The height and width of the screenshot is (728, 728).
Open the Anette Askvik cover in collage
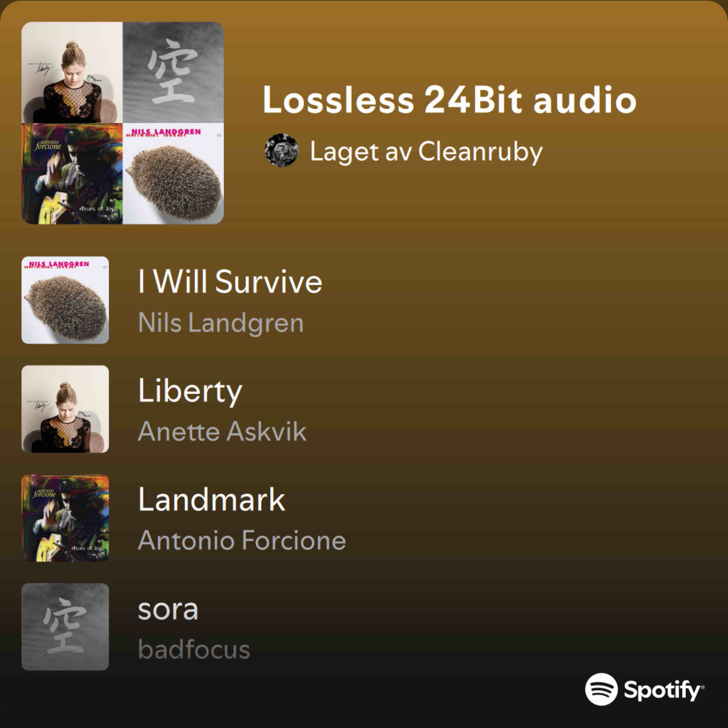pyautogui.click(x=72, y=72)
